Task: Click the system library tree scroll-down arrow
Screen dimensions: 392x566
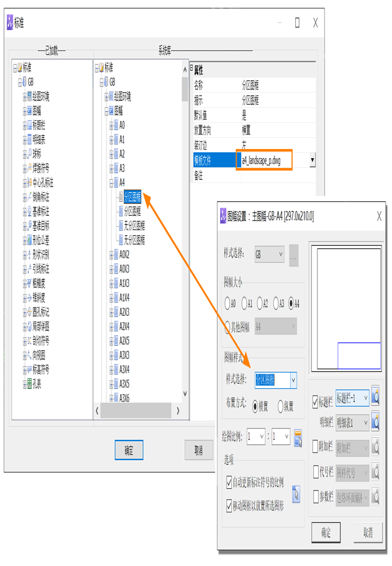Action: (185, 394)
